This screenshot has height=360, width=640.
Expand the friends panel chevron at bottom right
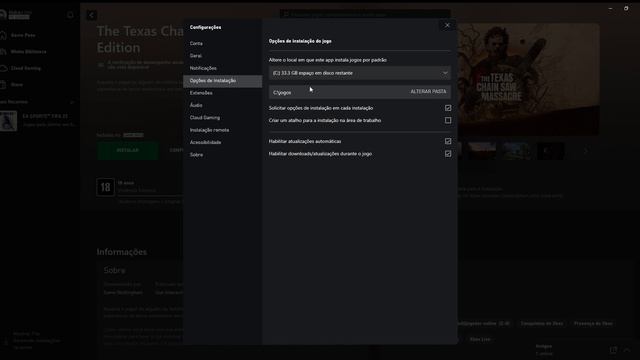point(627,350)
